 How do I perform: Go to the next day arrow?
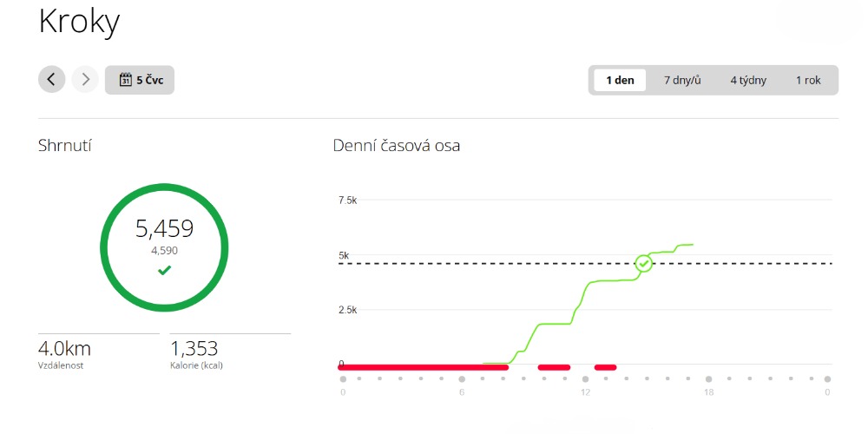(85, 79)
